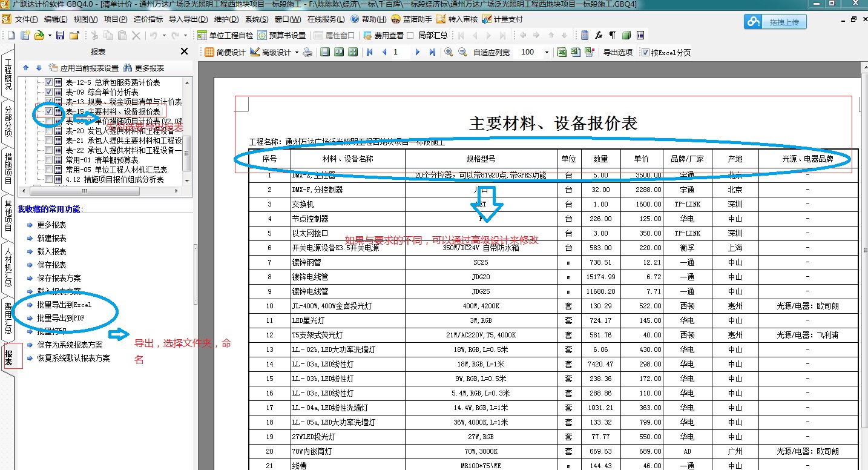Click 恢复系统默认报表方案 link

(73, 358)
